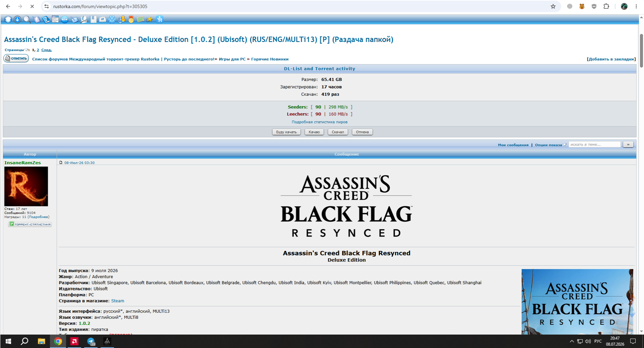
Task: Open 'Горячие Новинки' forum link
Action: [270, 59]
